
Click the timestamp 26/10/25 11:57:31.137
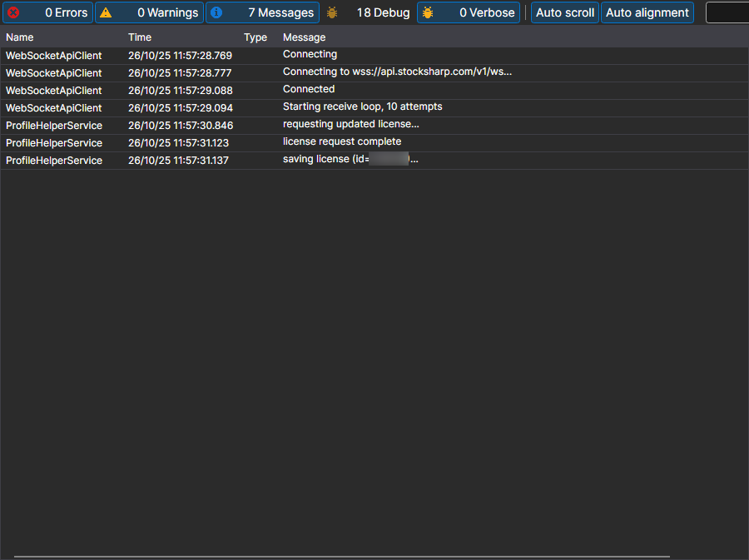pyautogui.click(x=178, y=161)
